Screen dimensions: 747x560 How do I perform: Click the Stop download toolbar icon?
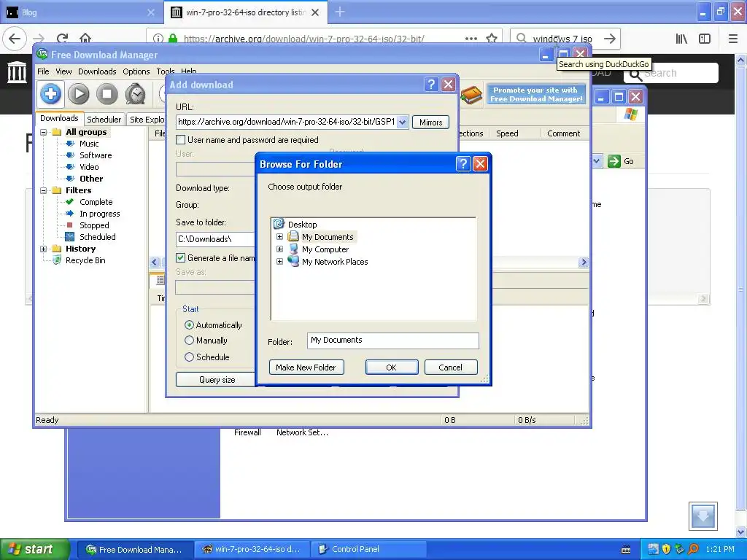(107, 94)
